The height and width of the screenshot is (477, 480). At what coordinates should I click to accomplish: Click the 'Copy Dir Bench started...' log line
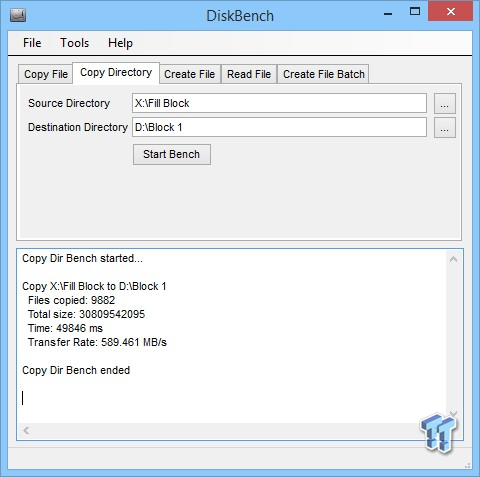(82, 258)
